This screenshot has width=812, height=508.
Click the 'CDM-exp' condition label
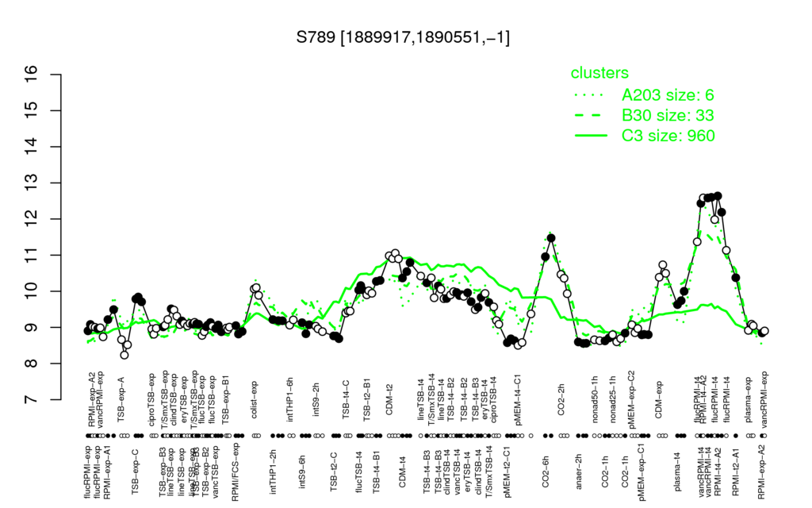click(x=660, y=399)
